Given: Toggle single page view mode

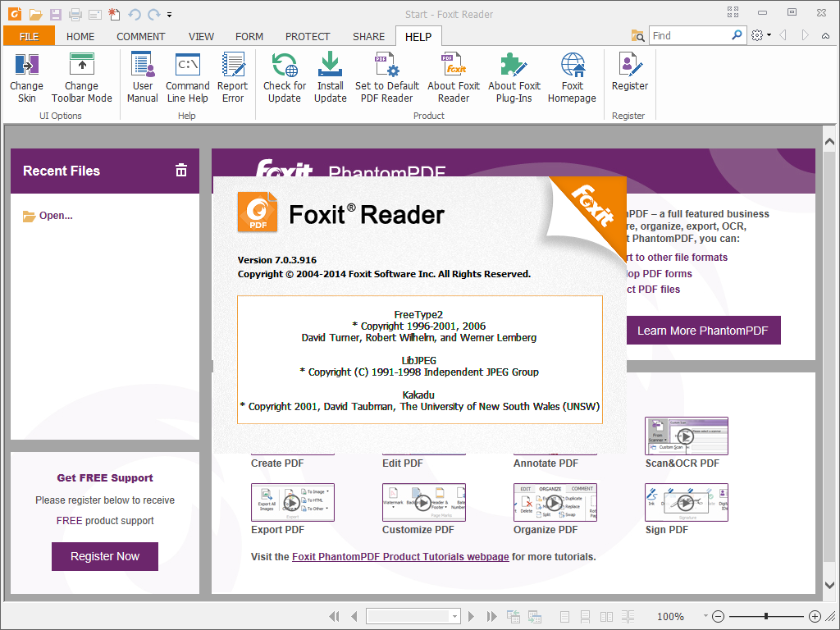Looking at the screenshot, I should (564, 616).
